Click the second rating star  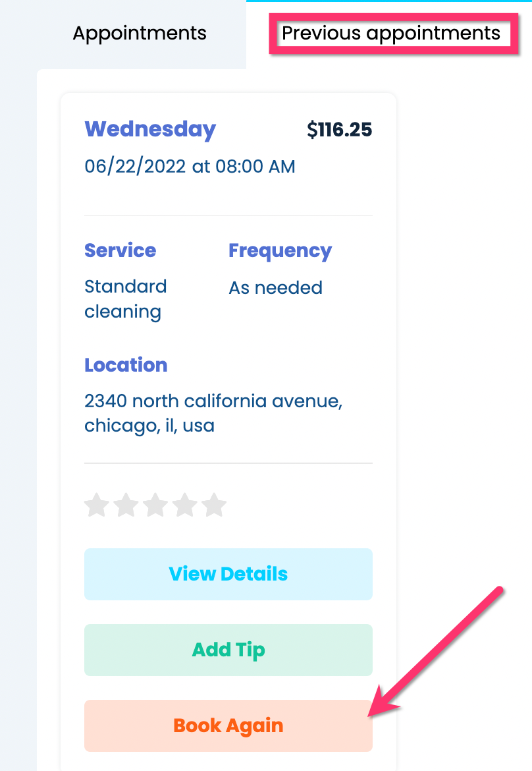tap(126, 506)
